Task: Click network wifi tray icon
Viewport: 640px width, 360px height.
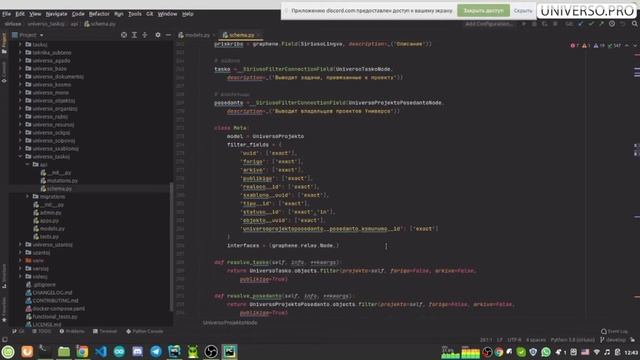Action: click(597, 352)
